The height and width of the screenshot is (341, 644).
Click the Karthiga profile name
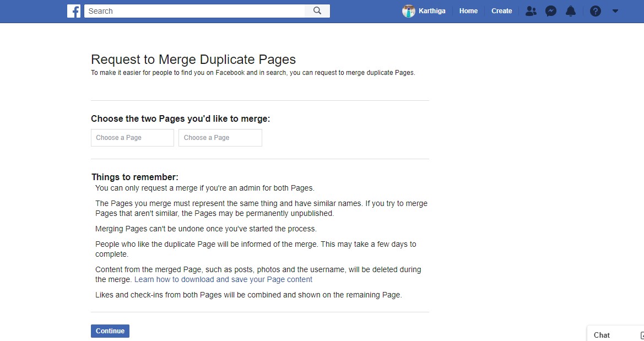click(x=432, y=11)
